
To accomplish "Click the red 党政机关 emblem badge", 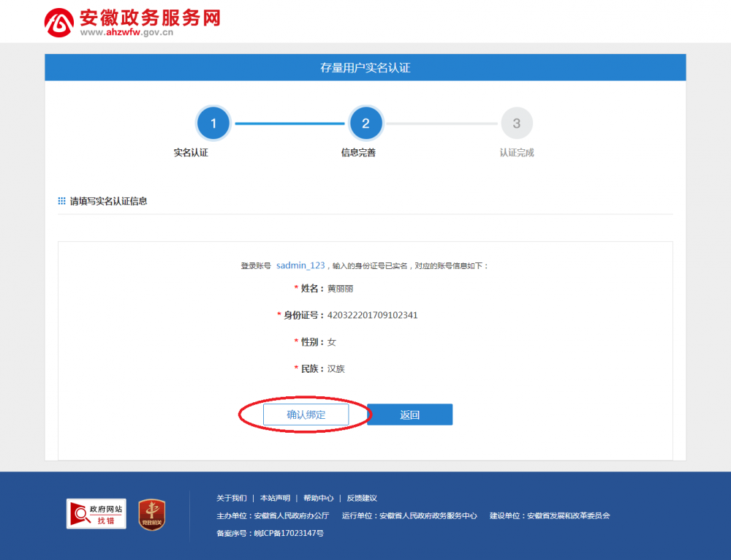I will coord(152,514).
